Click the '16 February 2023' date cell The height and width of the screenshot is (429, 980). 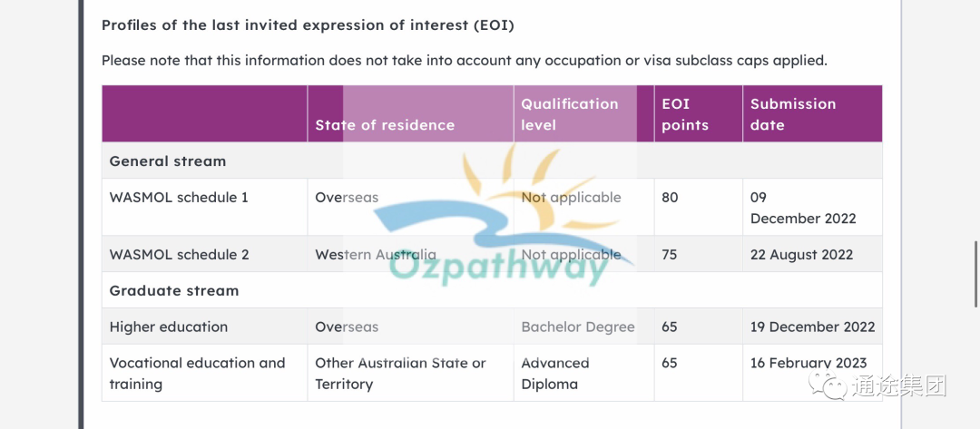tap(808, 363)
